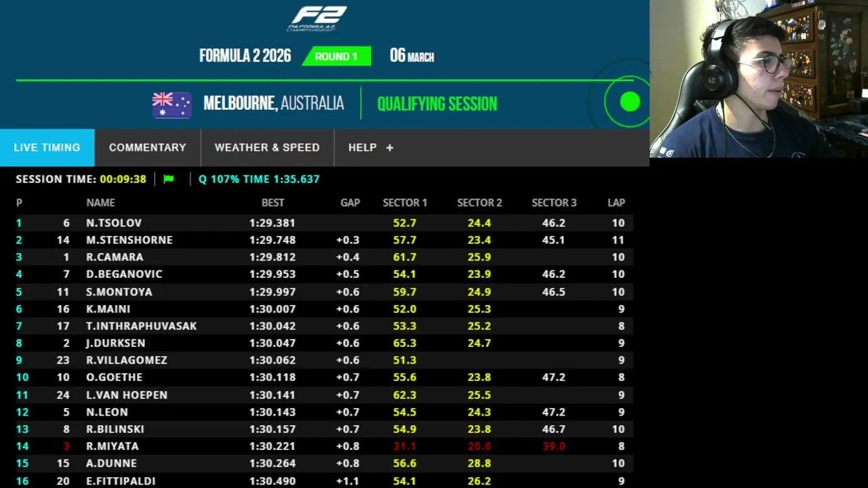This screenshot has width=868, height=488.
Task: Click the Melbourne, Australia heading
Action: (x=273, y=103)
